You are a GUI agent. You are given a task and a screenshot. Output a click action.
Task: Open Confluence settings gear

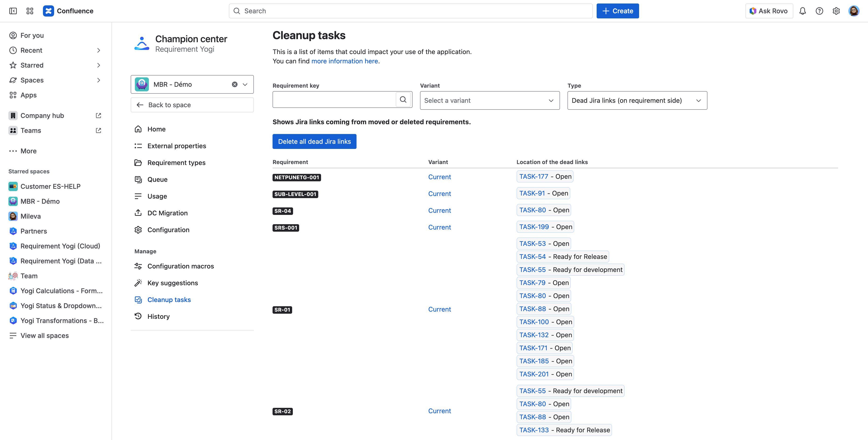click(836, 11)
